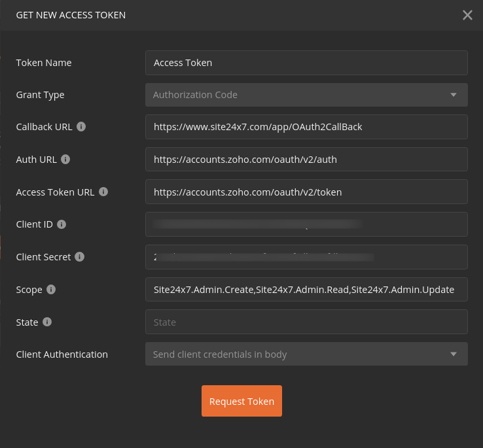
Task: Focus the Token Name input field
Action: 306,63
